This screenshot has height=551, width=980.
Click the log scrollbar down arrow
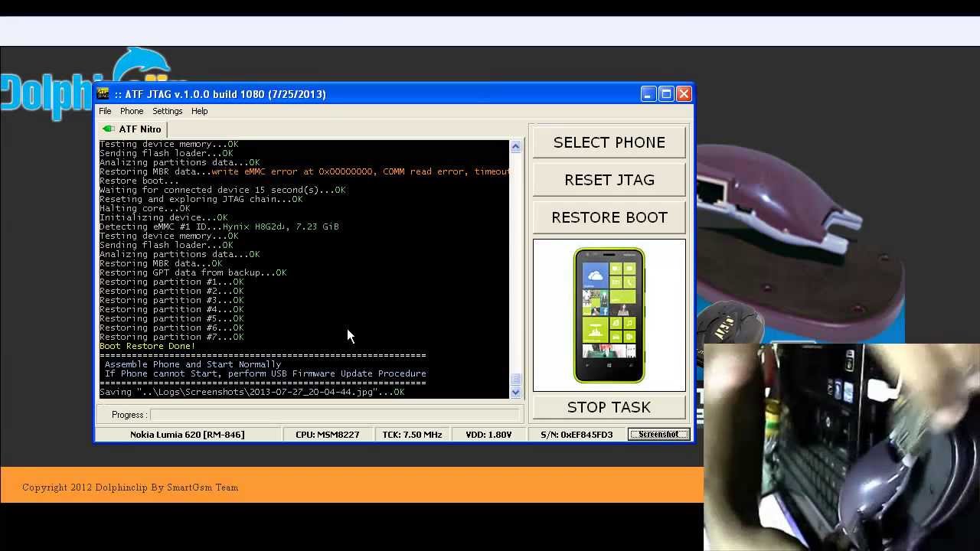pos(515,392)
